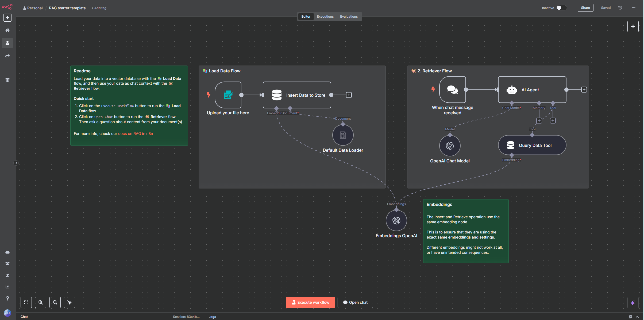The image size is (644, 320).
Task: Click the Execute workflow button
Action: [310, 302]
